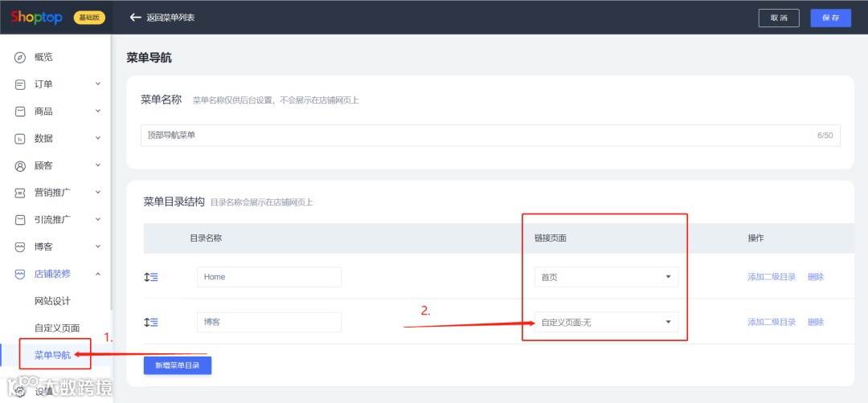
Task: Click the 链接页面 column header
Action: point(551,238)
